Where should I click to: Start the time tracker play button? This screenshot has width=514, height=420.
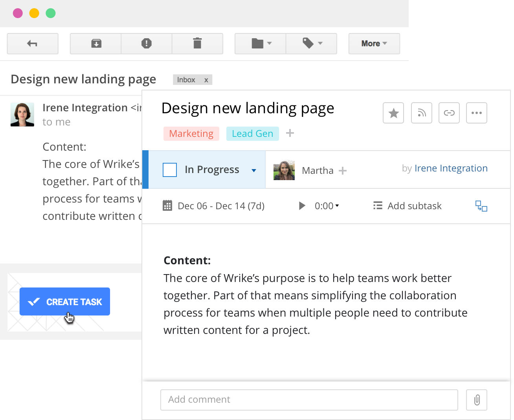302,206
